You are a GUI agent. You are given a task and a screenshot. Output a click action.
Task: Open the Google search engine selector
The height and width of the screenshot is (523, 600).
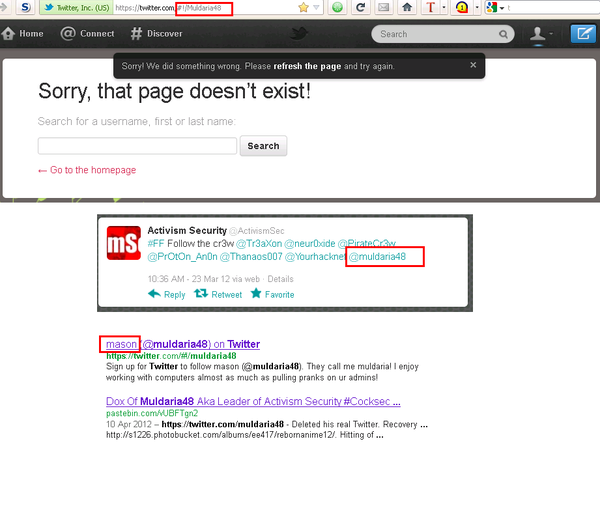click(496, 7)
